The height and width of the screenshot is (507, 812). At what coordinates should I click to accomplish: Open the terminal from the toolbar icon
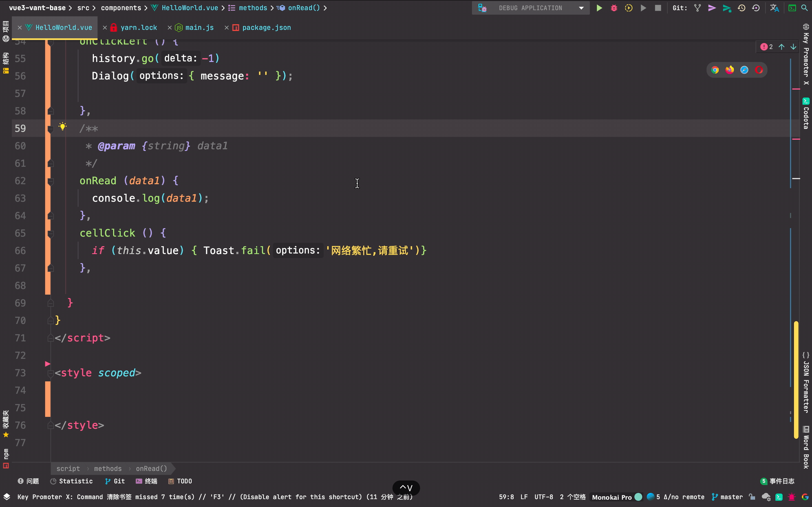click(791, 8)
